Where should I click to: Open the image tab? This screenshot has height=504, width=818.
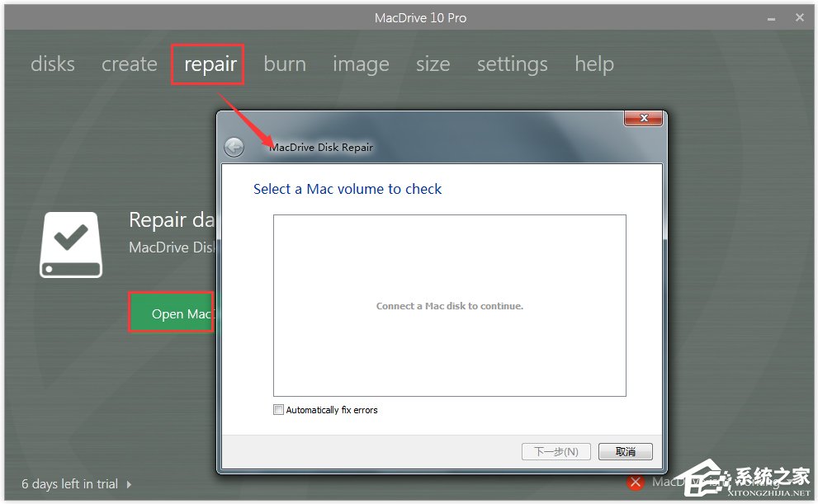[361, 64]
